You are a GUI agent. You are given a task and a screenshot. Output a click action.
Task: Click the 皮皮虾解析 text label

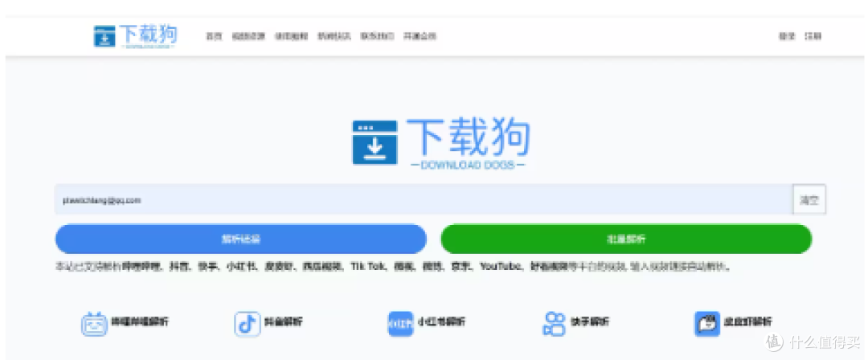748,321
